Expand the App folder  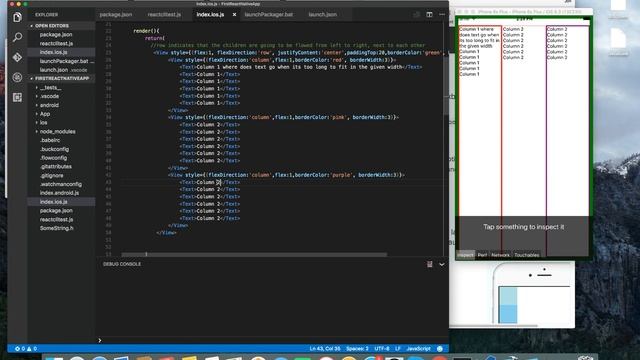[x=45, y=114]
